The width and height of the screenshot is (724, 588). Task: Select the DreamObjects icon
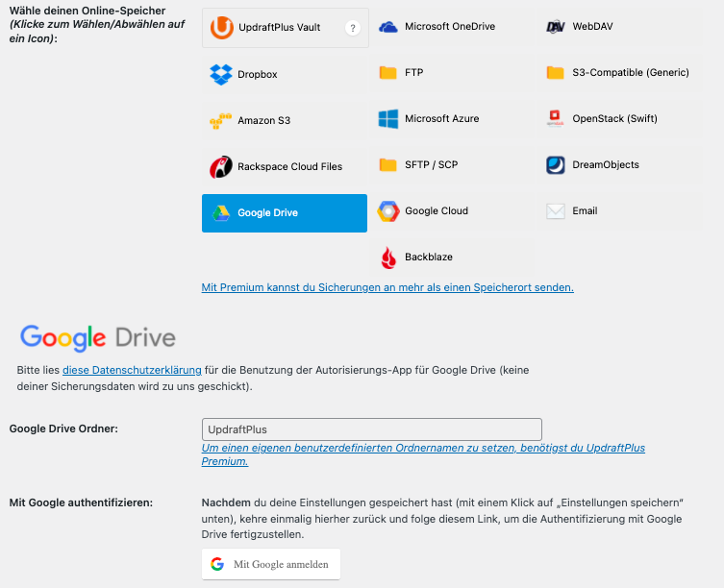556,165
